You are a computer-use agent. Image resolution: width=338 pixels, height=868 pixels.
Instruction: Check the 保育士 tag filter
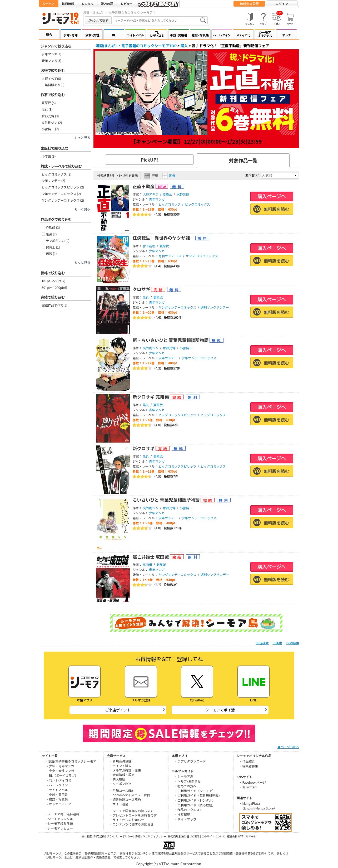43,247
